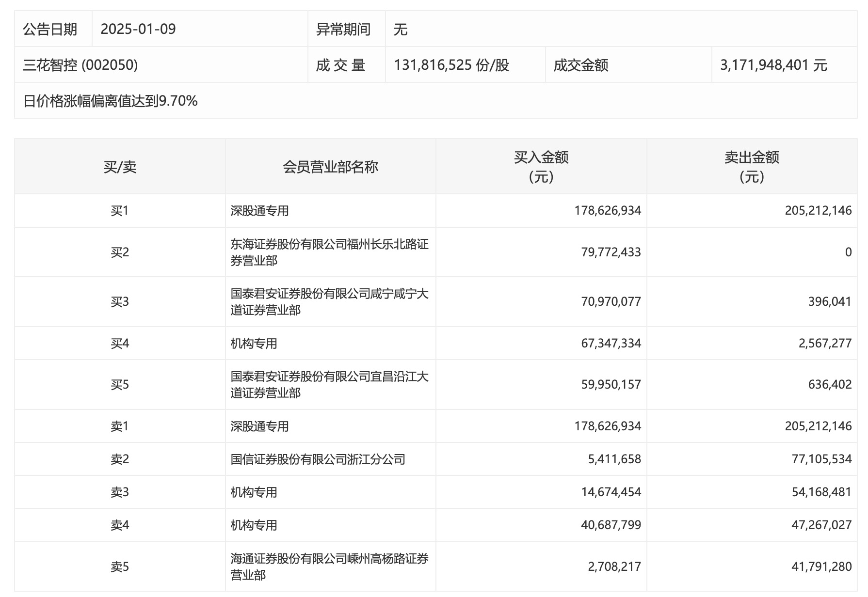Select 国信证券股份有限公司浙江分公司
This screenshot has height=597, width=868.
point(318,459)
